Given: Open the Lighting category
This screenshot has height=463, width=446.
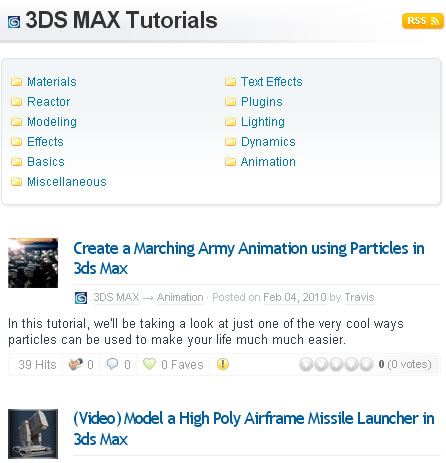Looking at the screenshot, I should 263,122.
